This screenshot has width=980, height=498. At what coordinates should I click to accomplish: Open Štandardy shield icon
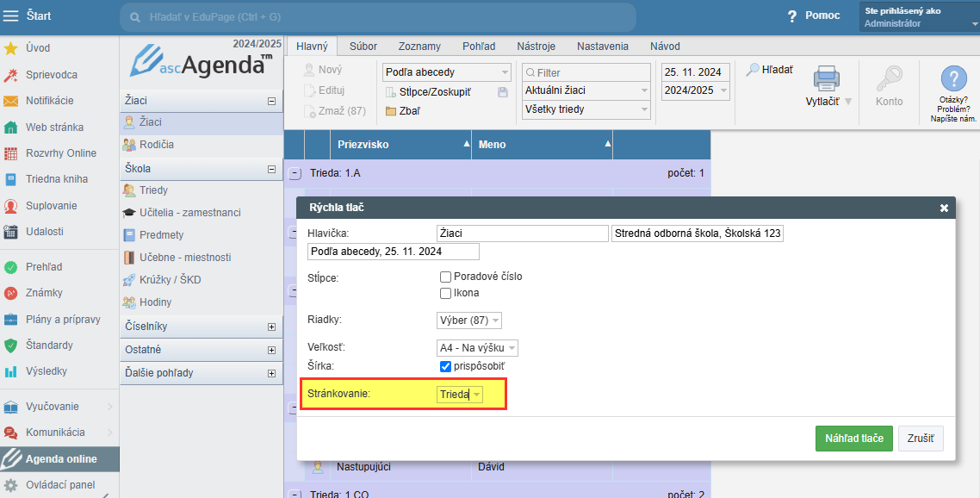[10, 345]
